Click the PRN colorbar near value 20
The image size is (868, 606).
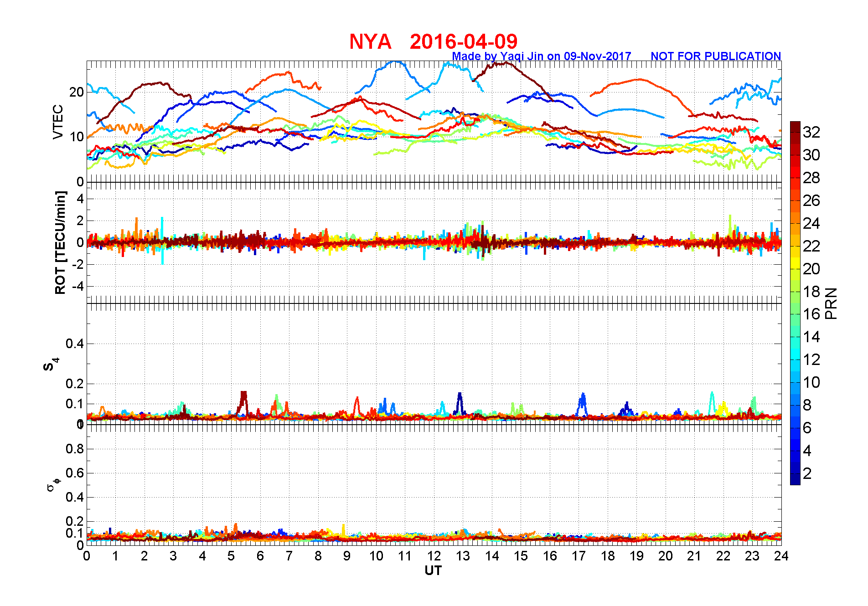(795, 268)
